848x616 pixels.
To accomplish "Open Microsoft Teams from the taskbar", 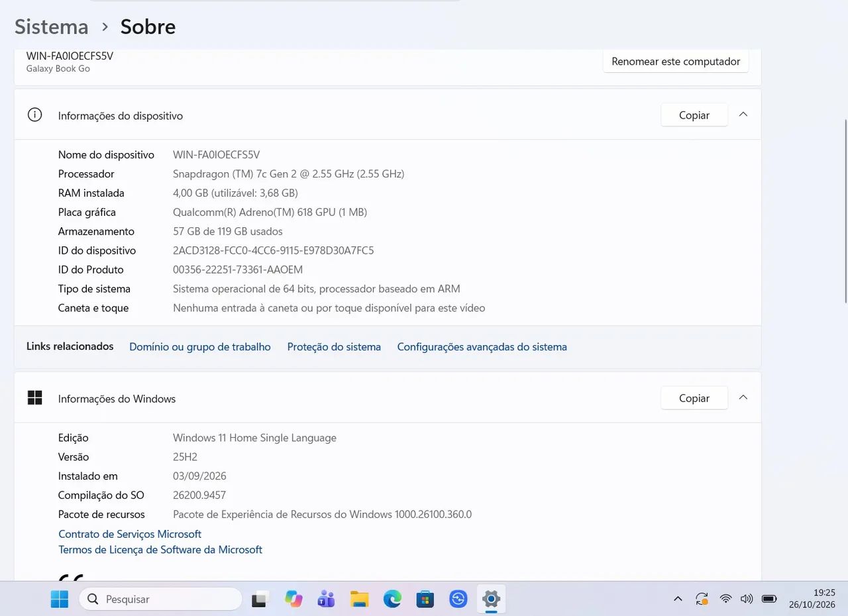I will tap(326, 599).
